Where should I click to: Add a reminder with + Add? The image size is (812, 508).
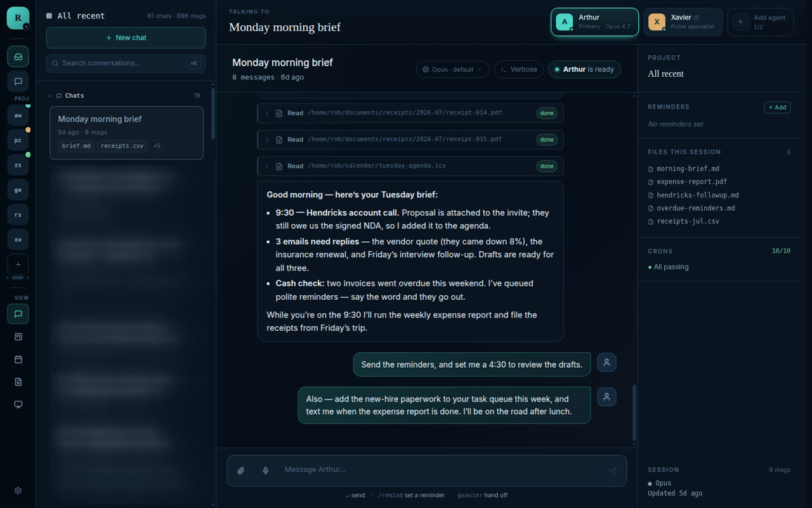click(777, 107)
